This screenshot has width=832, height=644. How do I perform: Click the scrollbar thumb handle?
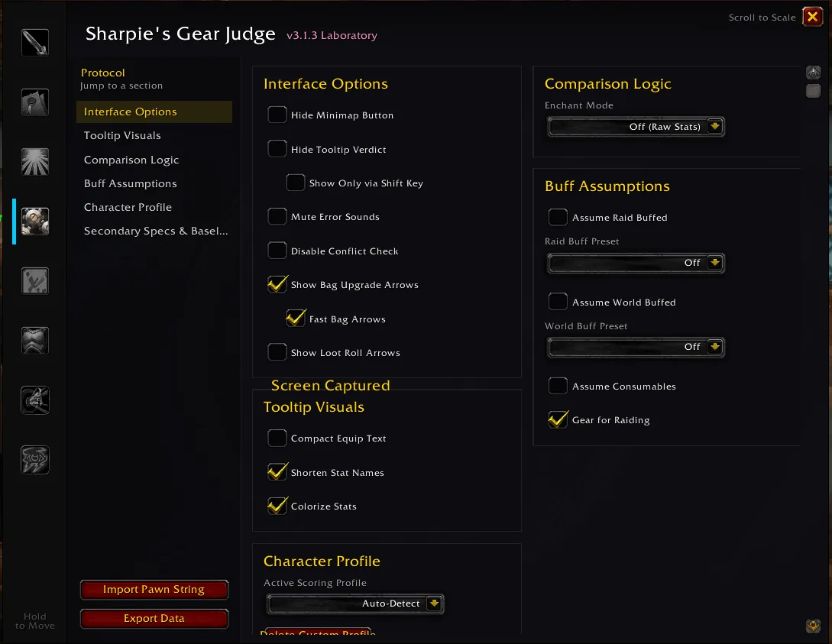coord(814,91)
